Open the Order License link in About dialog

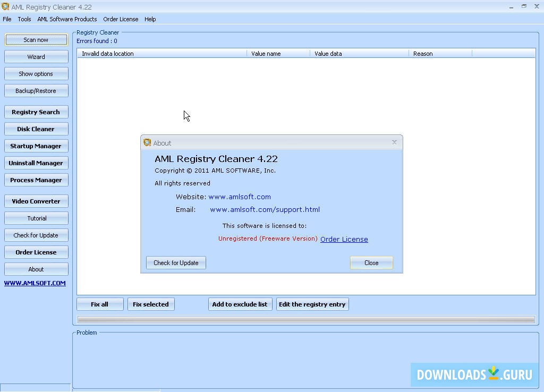[x=344, y=239]
